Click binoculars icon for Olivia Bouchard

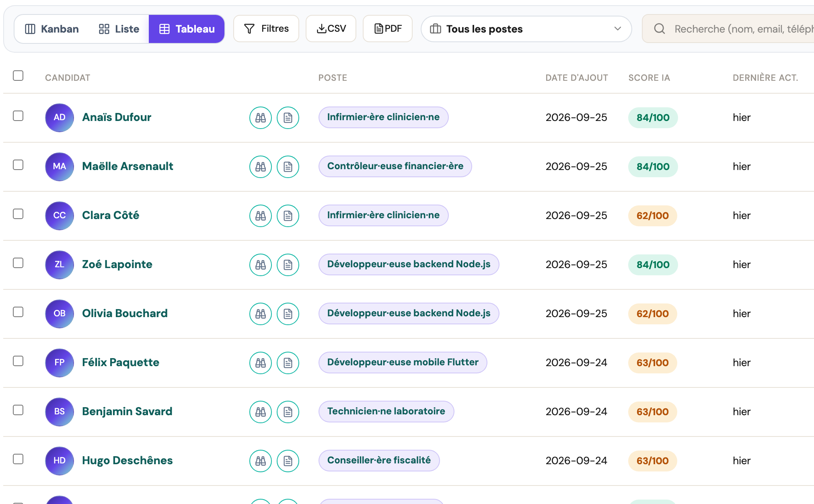[x=261, y=314]
